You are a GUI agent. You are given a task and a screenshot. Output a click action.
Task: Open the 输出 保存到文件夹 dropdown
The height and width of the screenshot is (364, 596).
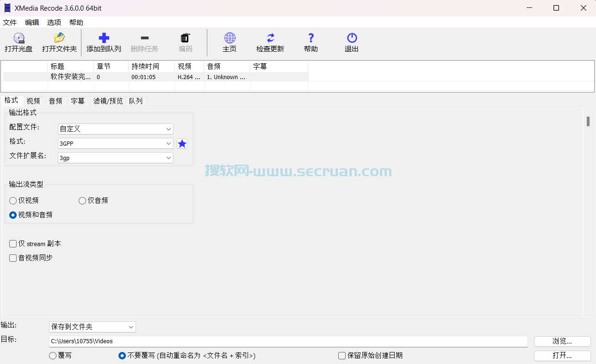(93, 327)
